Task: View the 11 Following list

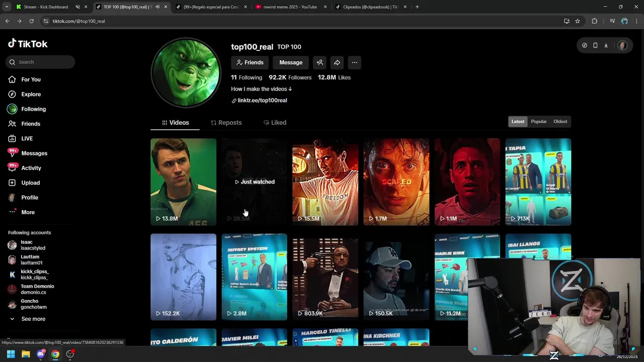Action: pos(247,77)
